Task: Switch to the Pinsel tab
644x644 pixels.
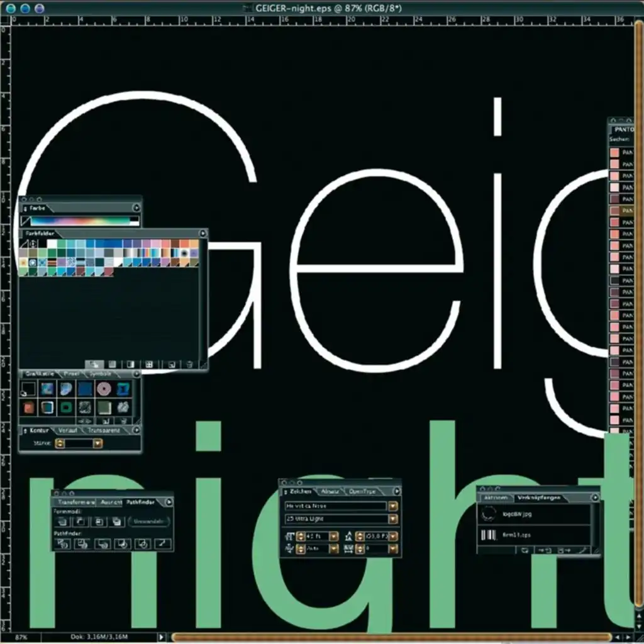Action: click(72, 374)
